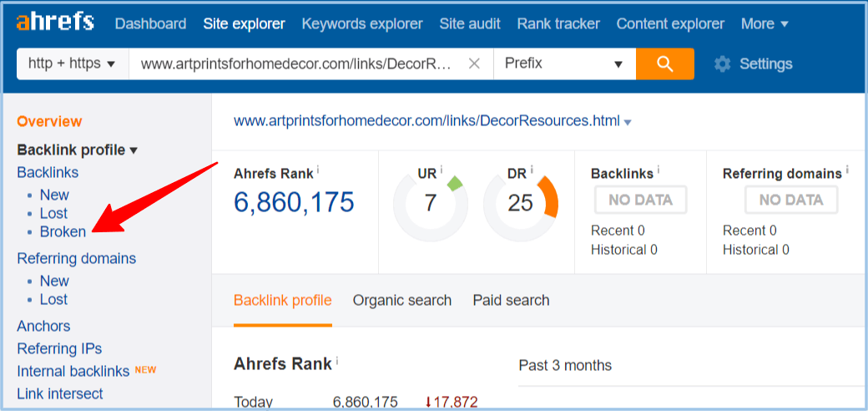Open the Link intersect tool

click(x=60, y=393)
